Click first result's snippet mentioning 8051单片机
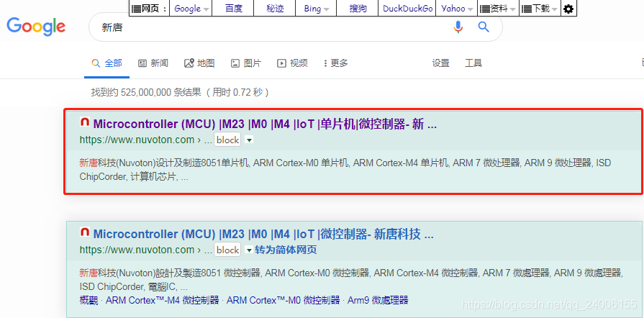 [345, 170]
